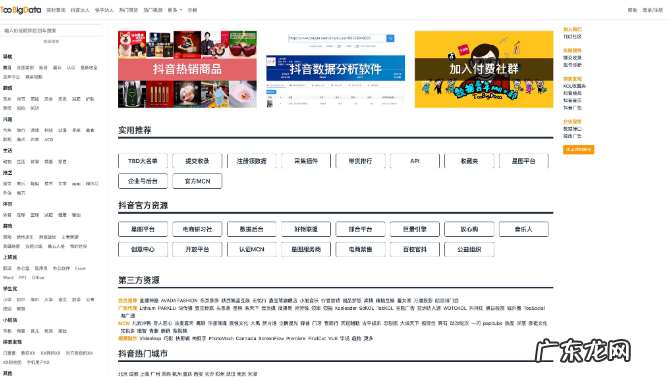Open the papitube link
Screen dimensions: 669x380
tap(492, 323)
